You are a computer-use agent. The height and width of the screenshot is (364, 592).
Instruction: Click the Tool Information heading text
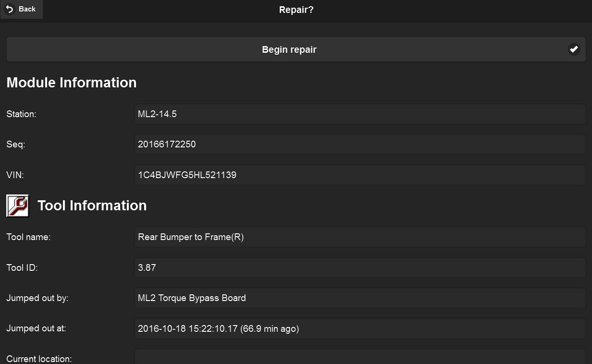[92, 206]
